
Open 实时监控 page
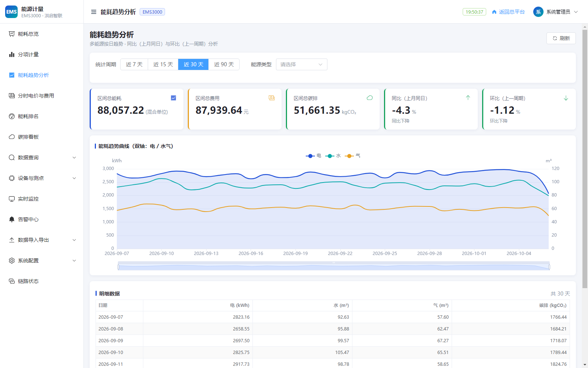(x=42, y=199)
